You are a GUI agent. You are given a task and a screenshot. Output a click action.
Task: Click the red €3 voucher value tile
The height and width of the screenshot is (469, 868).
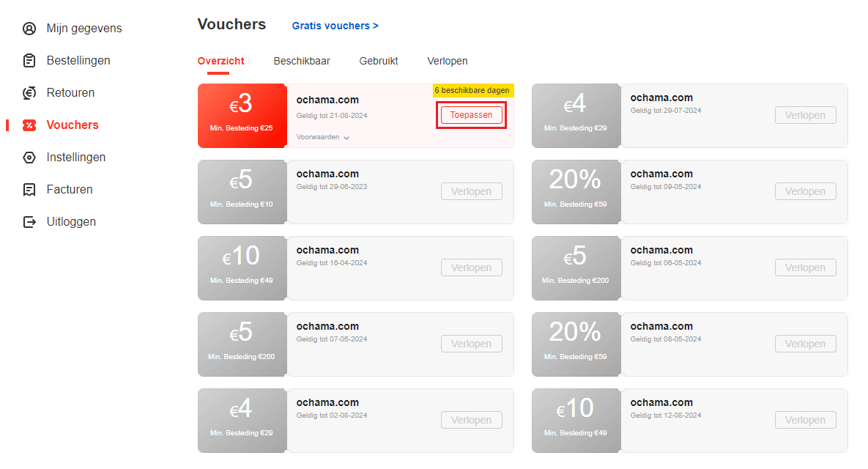click(242, 115)
